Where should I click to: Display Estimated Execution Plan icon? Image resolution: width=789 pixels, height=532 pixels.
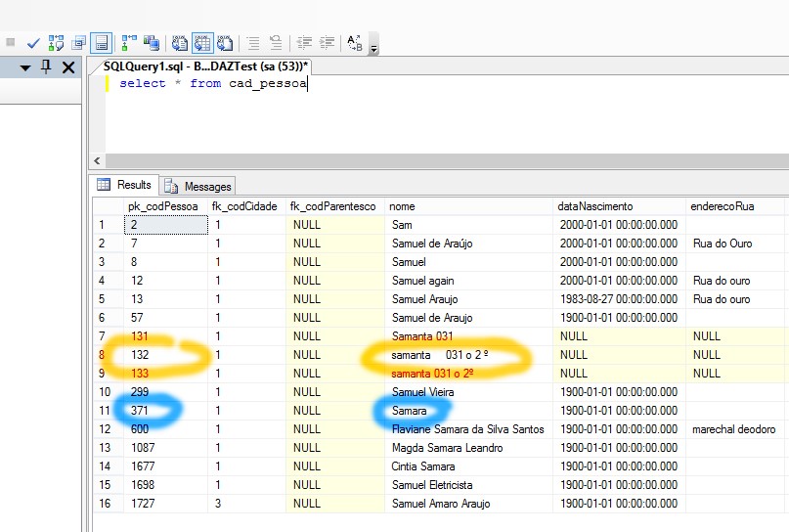point(56,43)
